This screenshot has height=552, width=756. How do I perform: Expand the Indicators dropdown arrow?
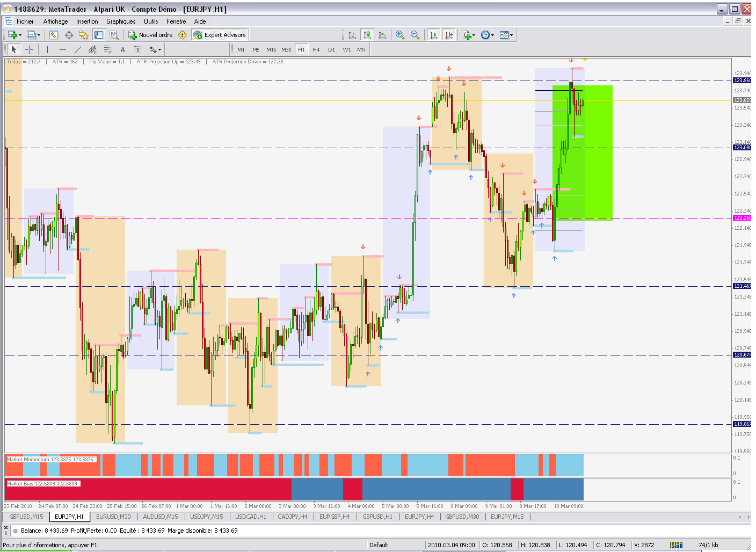tap(474, 35)
